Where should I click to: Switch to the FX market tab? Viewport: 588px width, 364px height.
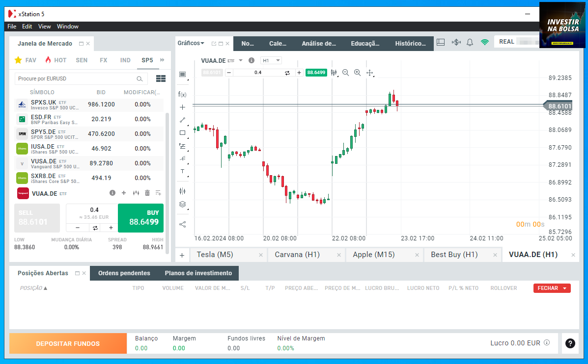104,60
